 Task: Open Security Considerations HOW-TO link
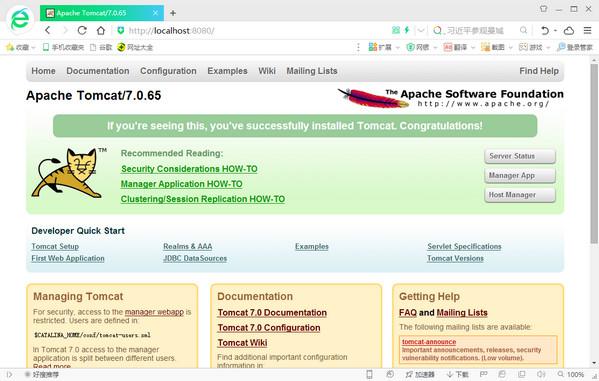pos(189,169)
